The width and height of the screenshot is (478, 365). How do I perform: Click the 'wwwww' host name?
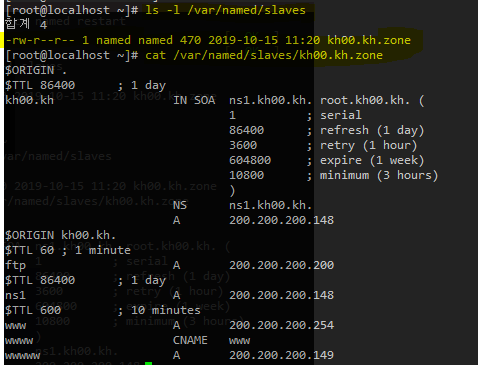(x=22, y=356)
